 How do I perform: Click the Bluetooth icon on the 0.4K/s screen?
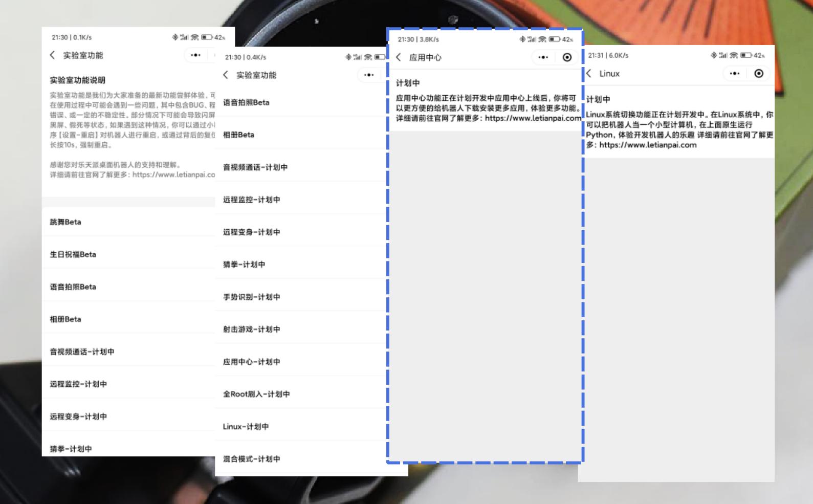[348, 57]
